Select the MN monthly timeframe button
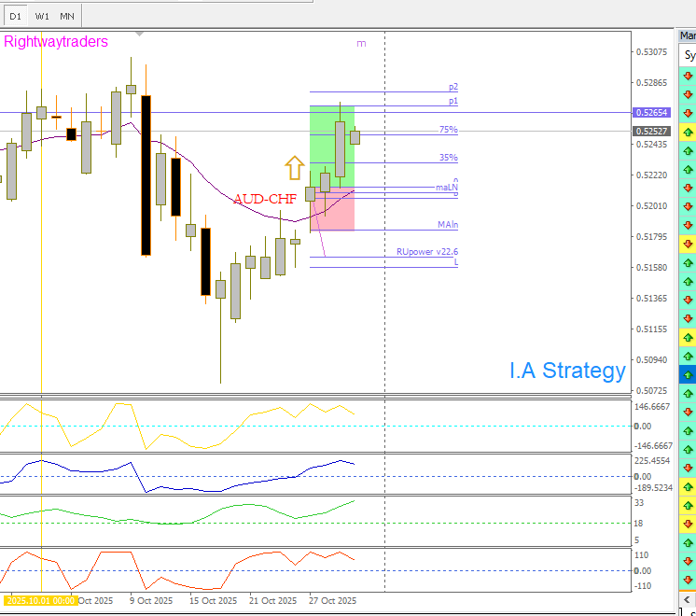This screenshot has height=616, width=696. tap(67, 16)
